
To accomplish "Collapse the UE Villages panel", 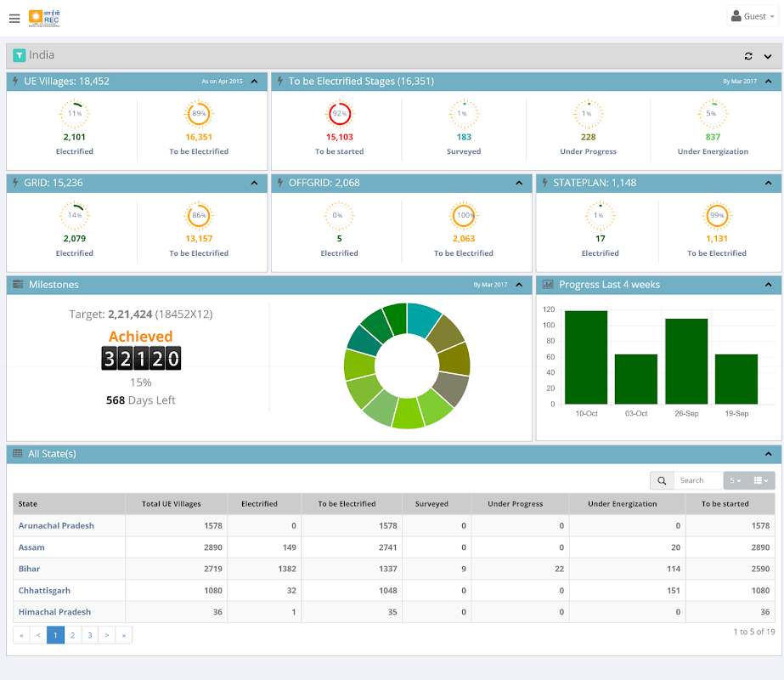I will [256, 82].
